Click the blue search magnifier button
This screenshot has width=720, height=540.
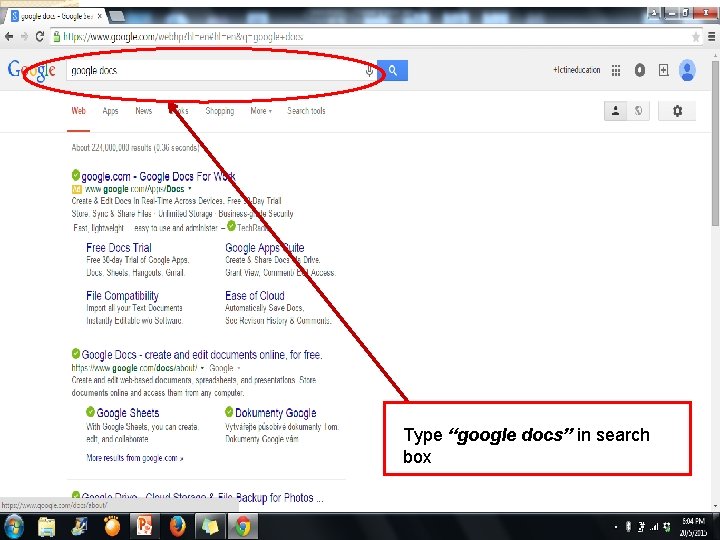point(393,70)
